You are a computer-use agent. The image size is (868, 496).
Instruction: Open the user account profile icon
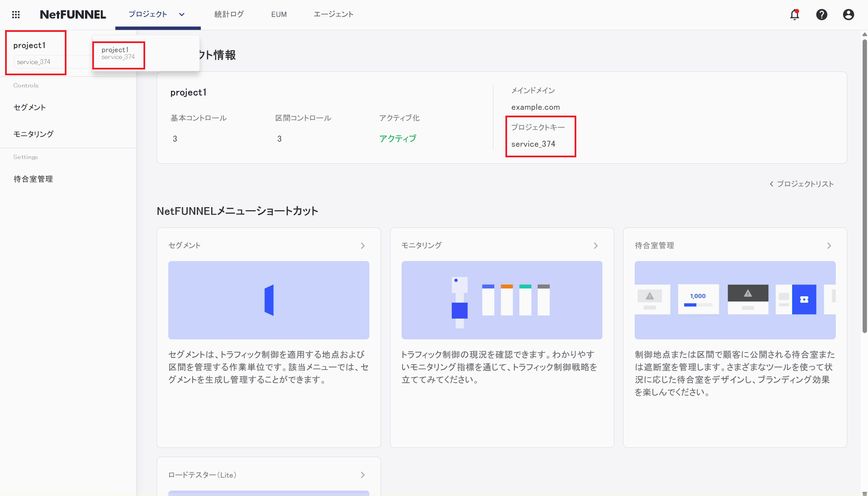[x=848, y=14]
